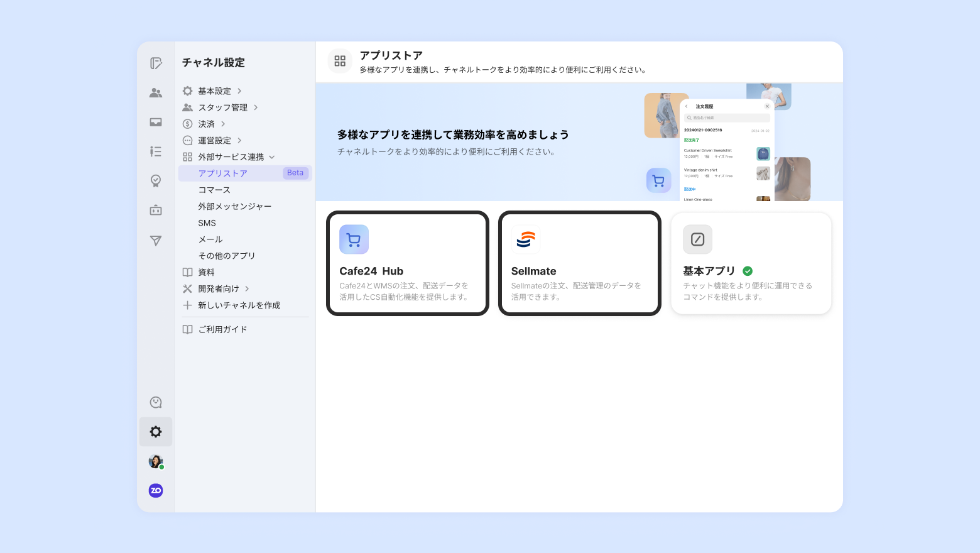The image size is (980, 553).
Task: Click the 運営設定 menu label
Action: click(215, 140)
